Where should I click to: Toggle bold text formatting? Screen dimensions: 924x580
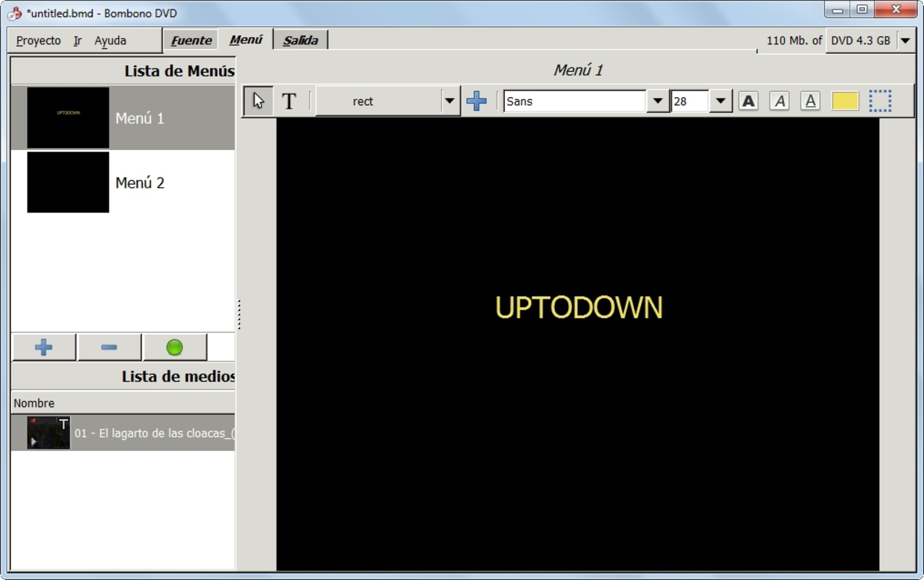tap(748, 101)
